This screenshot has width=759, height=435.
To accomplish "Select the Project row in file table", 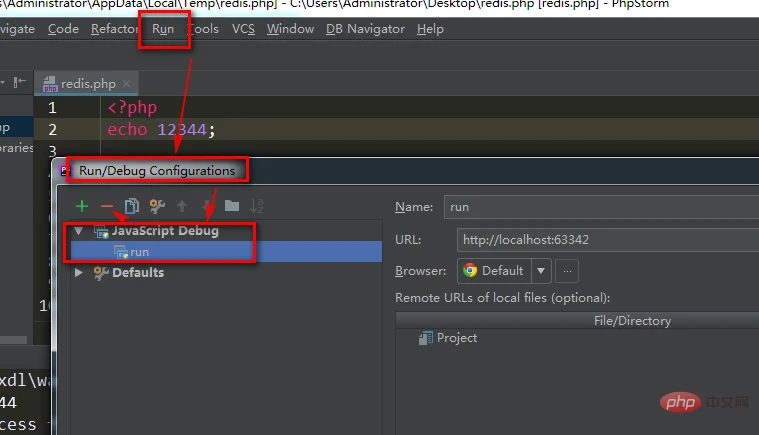I will click(457, 338).
